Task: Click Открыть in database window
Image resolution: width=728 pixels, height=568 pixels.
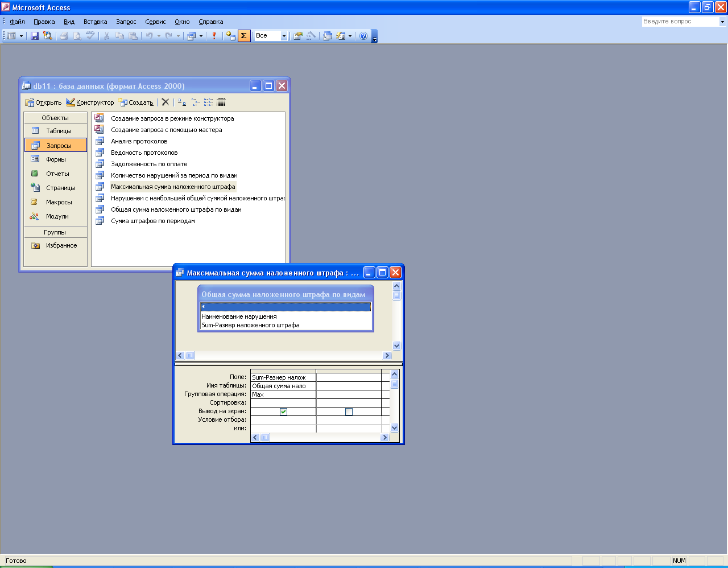Action: [43, 102]
